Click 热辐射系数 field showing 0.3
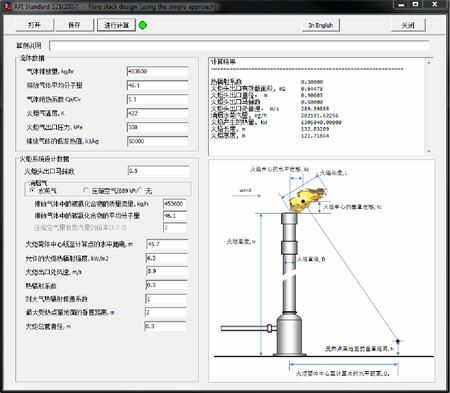This screenshot has width=450, height=393. coord(166,285)
